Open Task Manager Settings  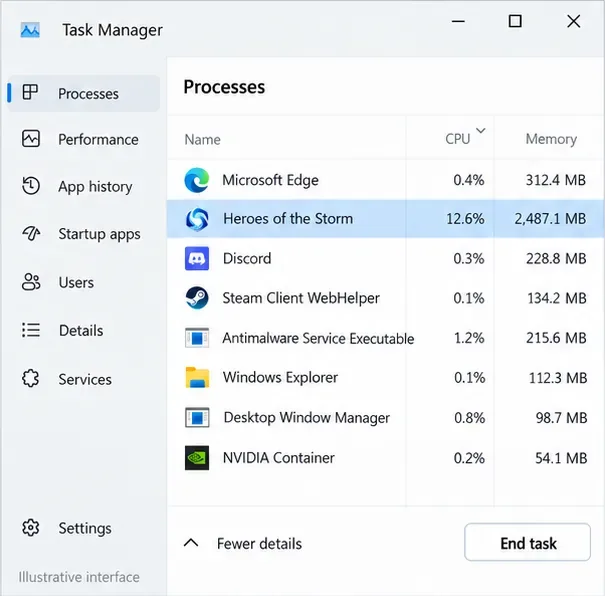coord(83,528)
